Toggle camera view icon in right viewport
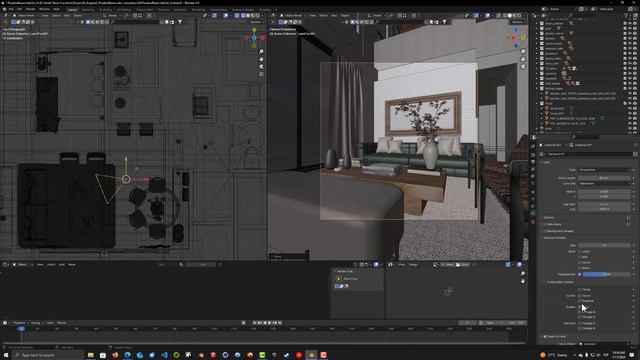 click(x=523, y=66)
